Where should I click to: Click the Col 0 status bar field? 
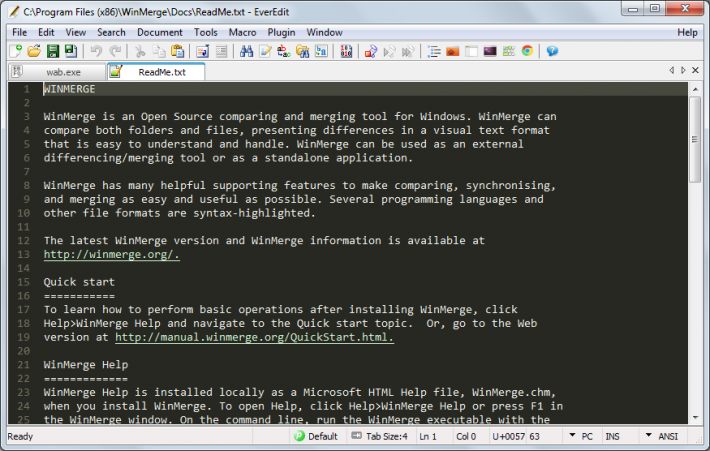466,437
